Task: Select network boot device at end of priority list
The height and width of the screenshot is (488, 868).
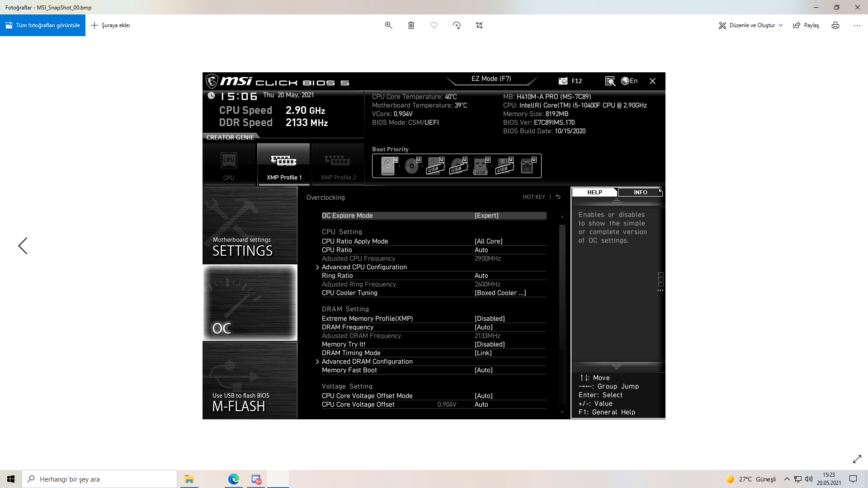Action: tap(528, 166)
